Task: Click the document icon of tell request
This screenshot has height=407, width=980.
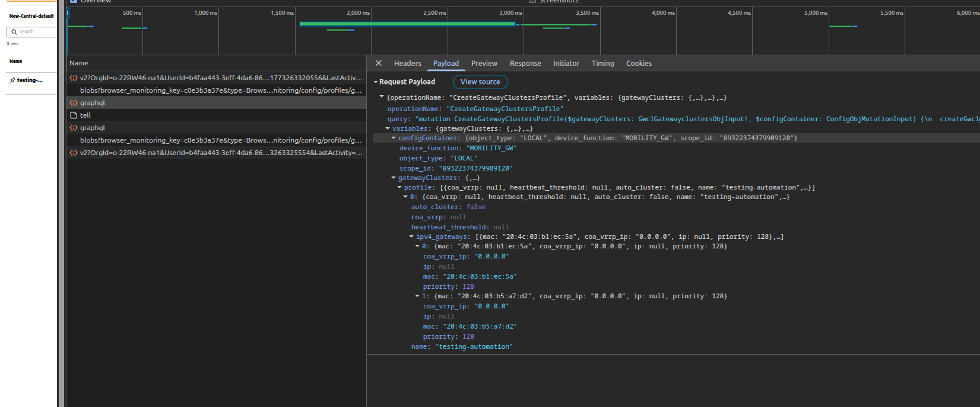Action: [74, 115]
